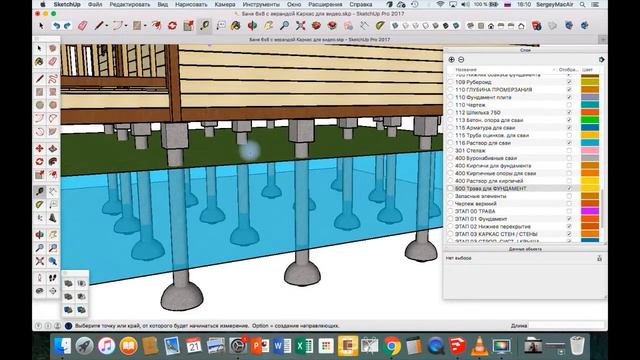
Task: Show the 301 Стелаж layer
Action: (569, 151)
